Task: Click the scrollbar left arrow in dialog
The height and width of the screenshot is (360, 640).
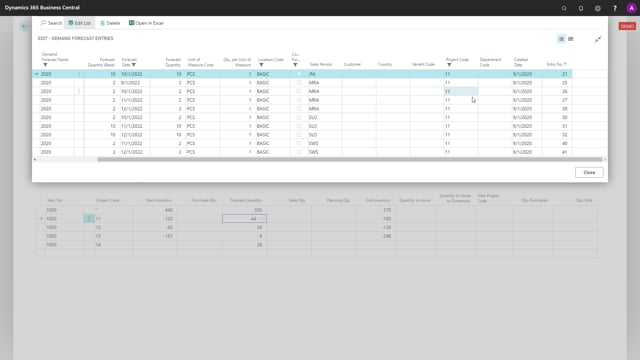Action: (35, 160)
